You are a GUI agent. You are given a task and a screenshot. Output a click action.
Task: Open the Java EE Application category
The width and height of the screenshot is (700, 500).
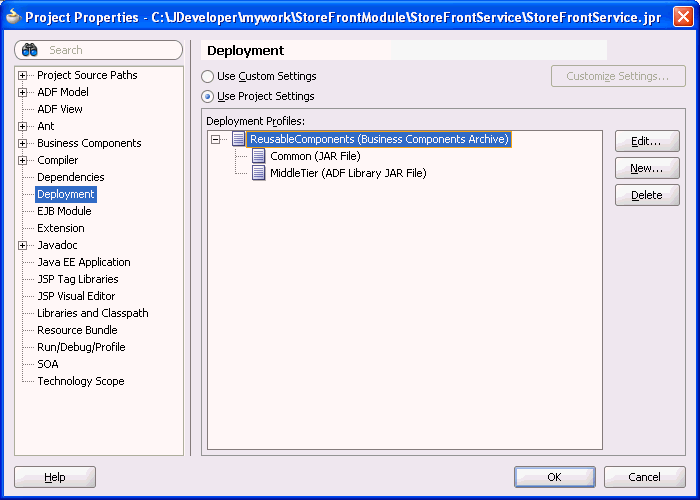(84, 262)
